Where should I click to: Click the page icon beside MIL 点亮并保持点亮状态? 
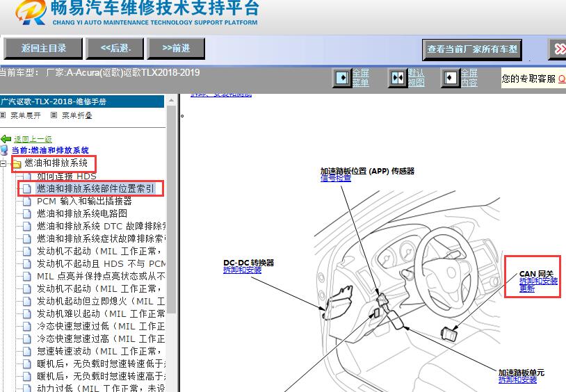[x=27, y=277]
